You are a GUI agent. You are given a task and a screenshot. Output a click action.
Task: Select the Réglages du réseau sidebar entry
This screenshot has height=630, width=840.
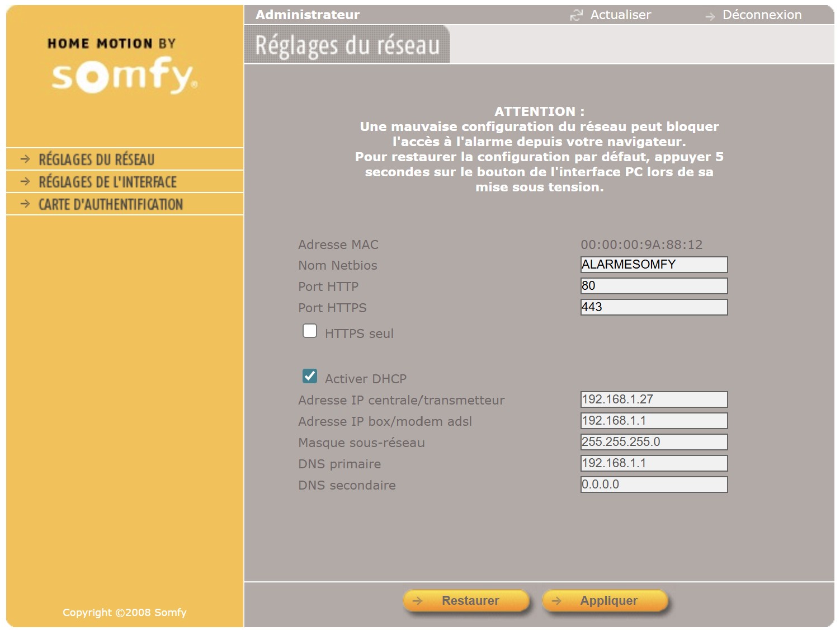pos(96,159)
